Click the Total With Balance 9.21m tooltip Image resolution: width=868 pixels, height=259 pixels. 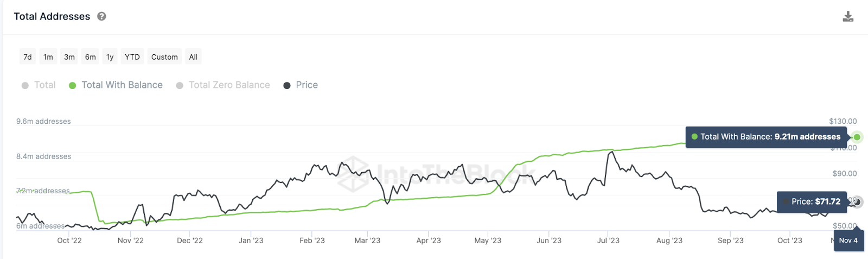pyautogui.click(x=766, y=137)
